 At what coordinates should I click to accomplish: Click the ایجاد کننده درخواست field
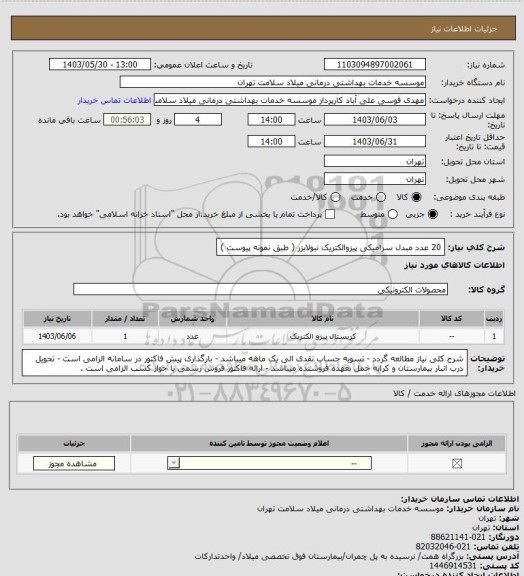(290, 100)
